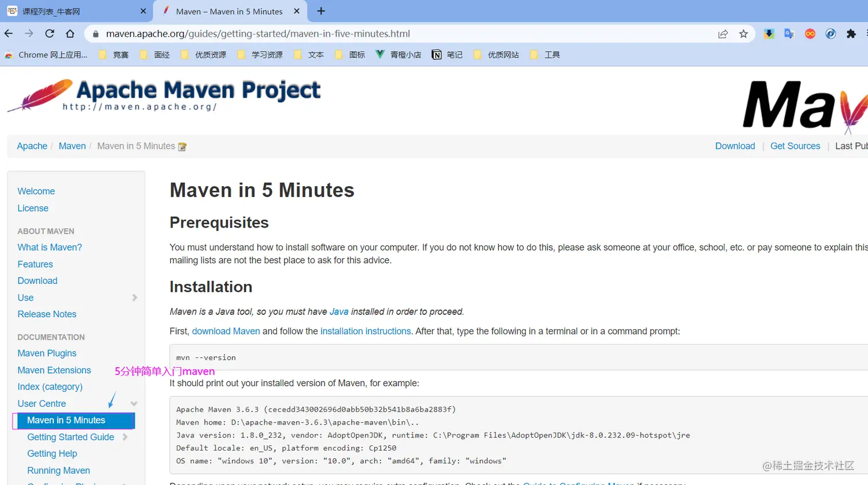Screen dimensions: 868x485
Task: Open the red infinity extension icon
Action: [810, 34]
